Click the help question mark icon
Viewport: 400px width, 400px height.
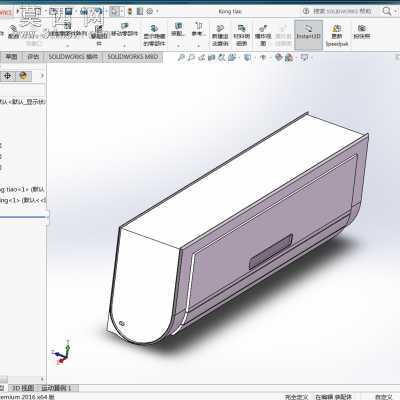(x=306, y=11)
